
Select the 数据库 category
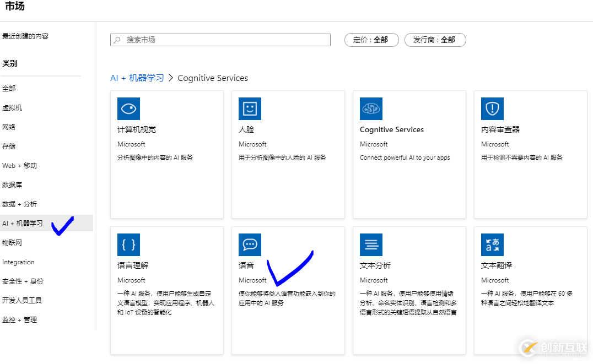[x=12, y=185]
